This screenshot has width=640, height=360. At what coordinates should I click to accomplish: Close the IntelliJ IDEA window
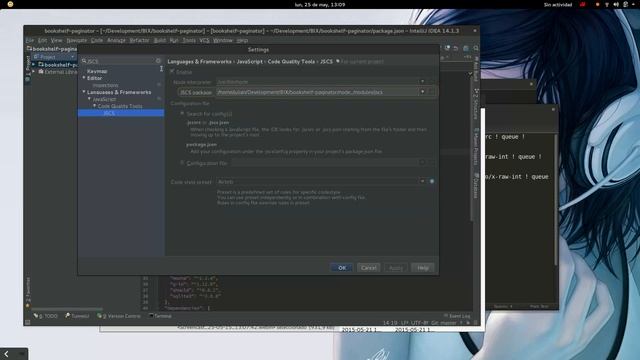point(475,31)
